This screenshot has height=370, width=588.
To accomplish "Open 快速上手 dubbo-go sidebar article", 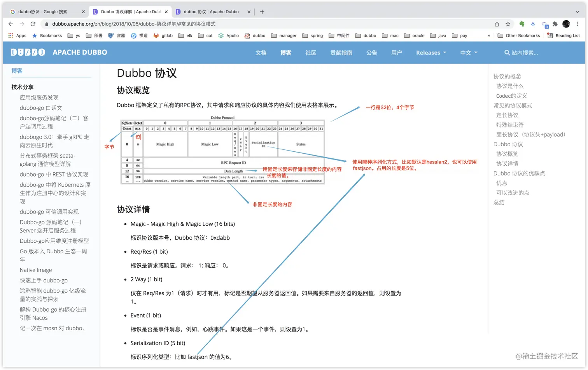I will (x=44, y=280).
